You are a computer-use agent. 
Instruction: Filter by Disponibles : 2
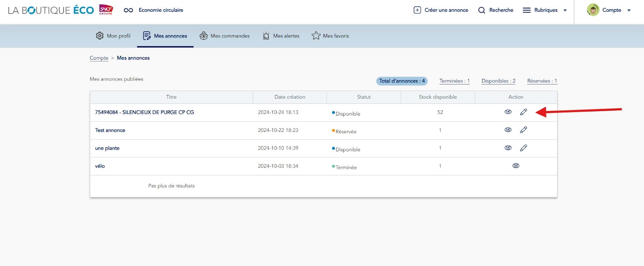[x=498, y=81]
